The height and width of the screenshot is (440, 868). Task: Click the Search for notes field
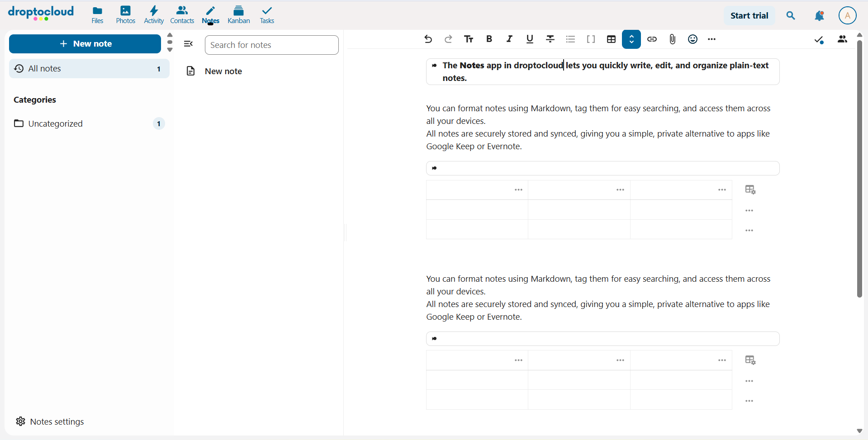tap(271, 45)
